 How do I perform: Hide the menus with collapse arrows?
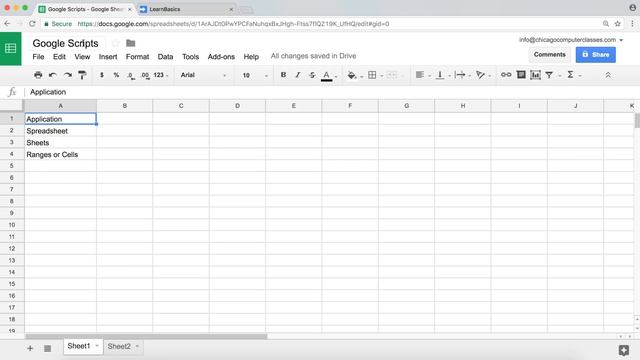tap(608, 75)
